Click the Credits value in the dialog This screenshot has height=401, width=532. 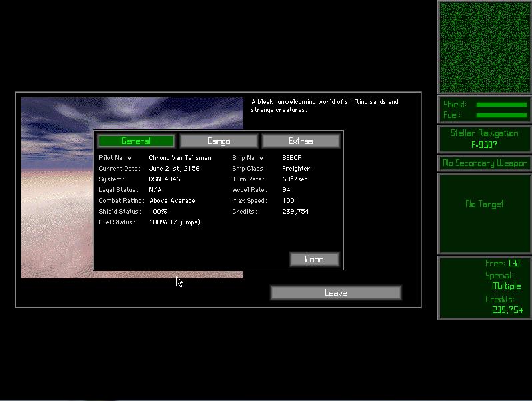tap(295, 212)
